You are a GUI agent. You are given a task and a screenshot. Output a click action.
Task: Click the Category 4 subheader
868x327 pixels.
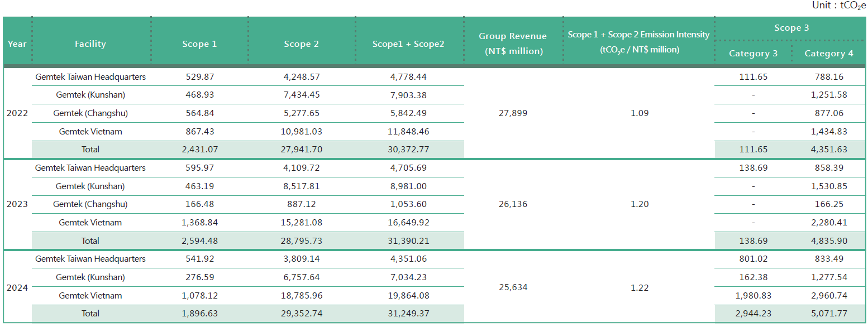pyautogui.click(x=829, y=54)
